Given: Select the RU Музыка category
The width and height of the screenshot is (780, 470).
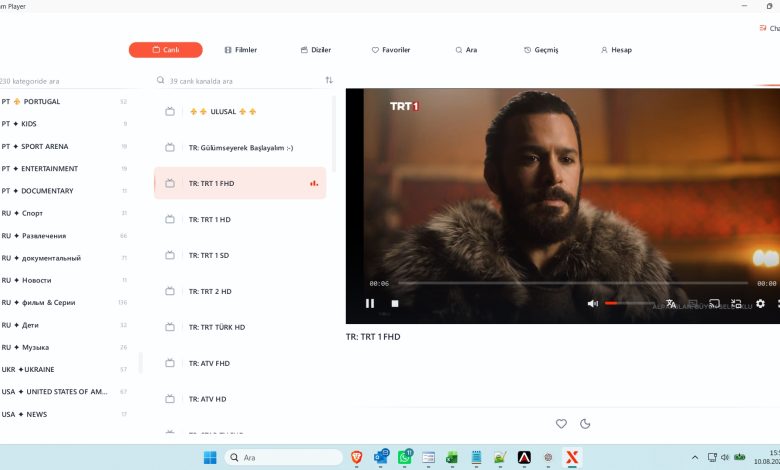Looking at the screenshot, I should [64, 347].
